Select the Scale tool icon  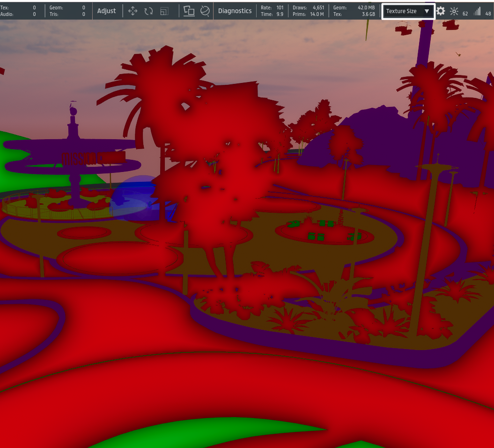tap(164, 11)
